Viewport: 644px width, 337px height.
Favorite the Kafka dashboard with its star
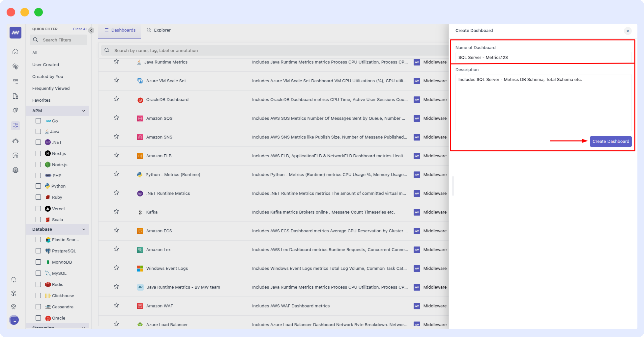(x=116, y=212)
